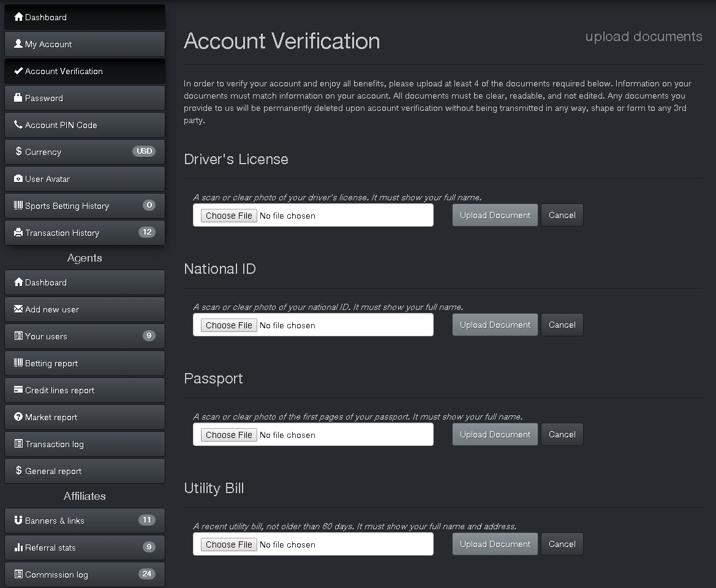This screenshot has height=588, width=716.
Task: Upload the National ID document
Action: click(x=495, y=325)
